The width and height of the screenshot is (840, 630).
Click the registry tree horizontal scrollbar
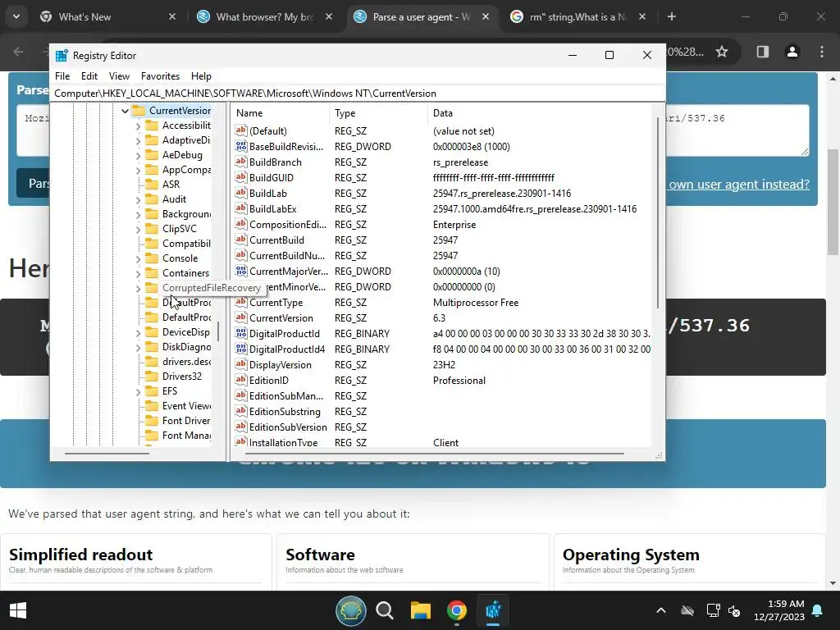[107, 454]
